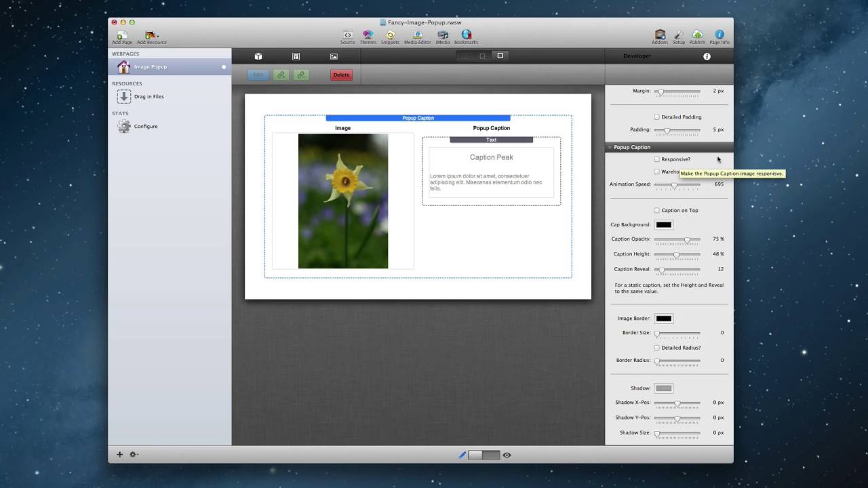
Task: Open the Stacks library cube icon
Action: point(258,56)
